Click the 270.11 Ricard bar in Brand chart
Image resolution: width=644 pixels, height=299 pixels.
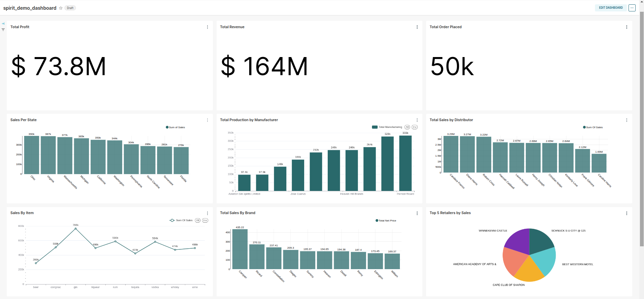(x=257, y=257)
